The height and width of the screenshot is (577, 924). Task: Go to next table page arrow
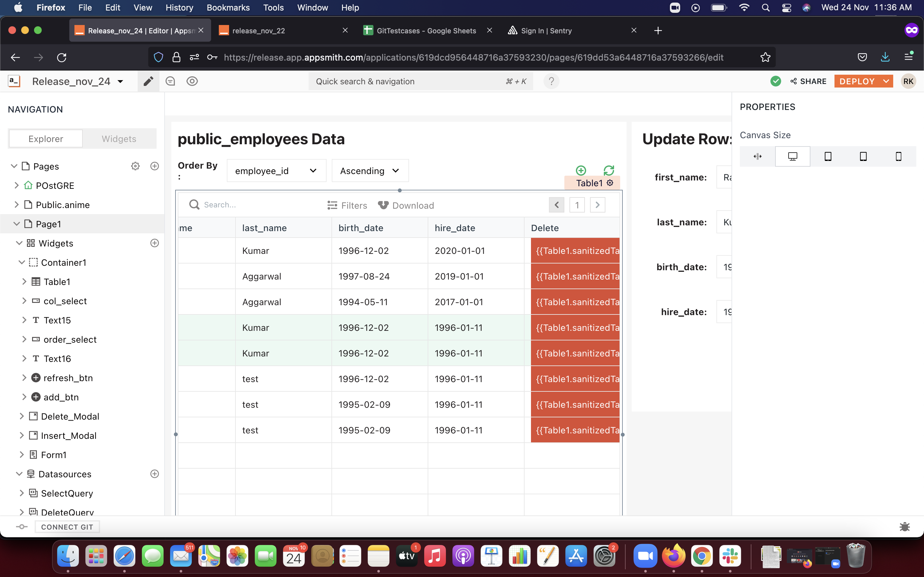tap(597, 205)
